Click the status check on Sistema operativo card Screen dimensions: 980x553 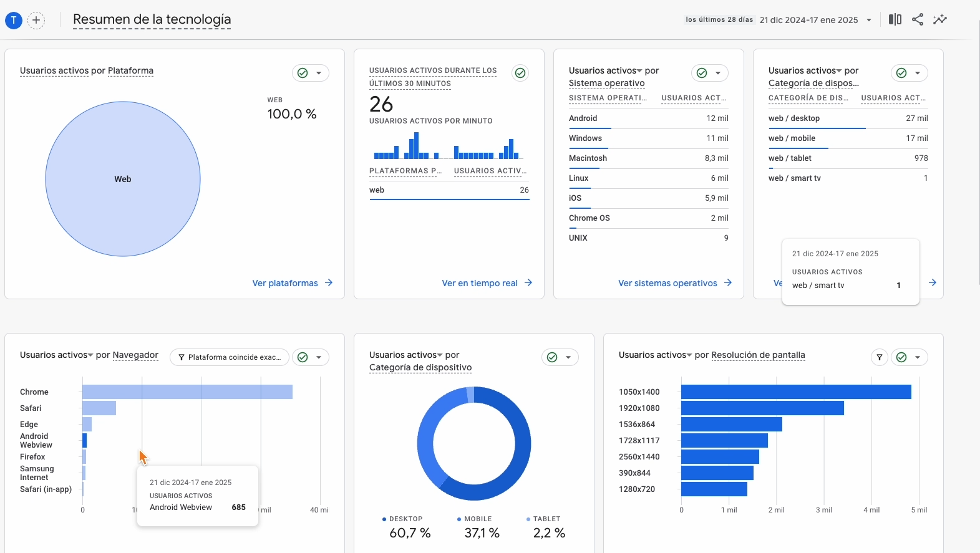pos(702,73)
